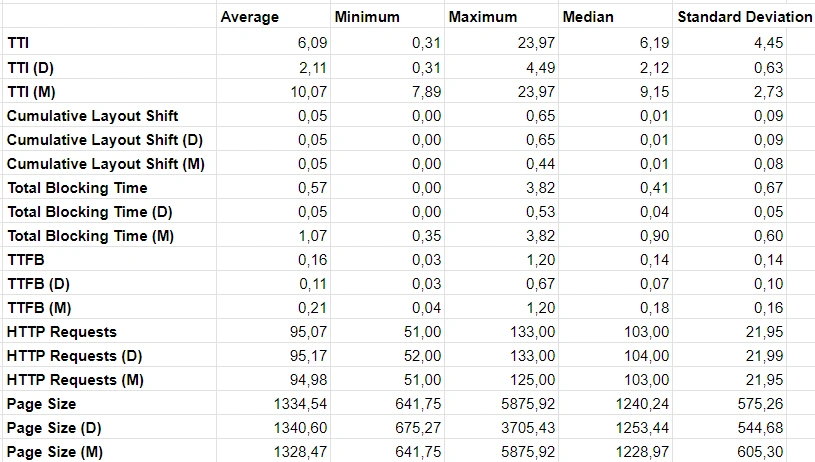815x462 pixels.
Task: Click the HTTP Requests (M) row label
Action: tap(75, 380)
